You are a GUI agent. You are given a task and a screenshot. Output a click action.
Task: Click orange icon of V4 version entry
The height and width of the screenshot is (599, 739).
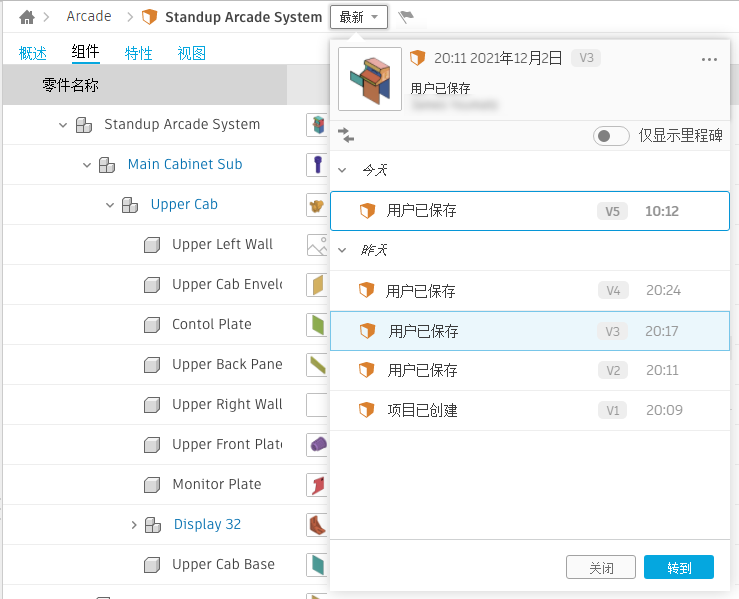click(x=367, y=290)
